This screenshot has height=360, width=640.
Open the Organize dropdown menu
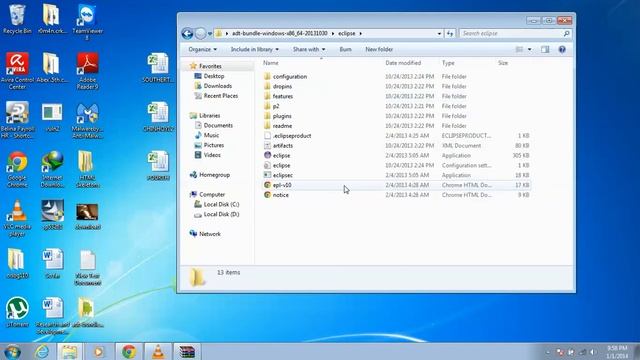[202, 49]
